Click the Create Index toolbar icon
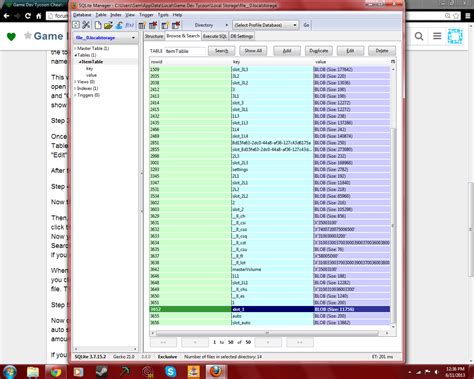The width and height of the screenshot is (474, 379). point(165,25)
